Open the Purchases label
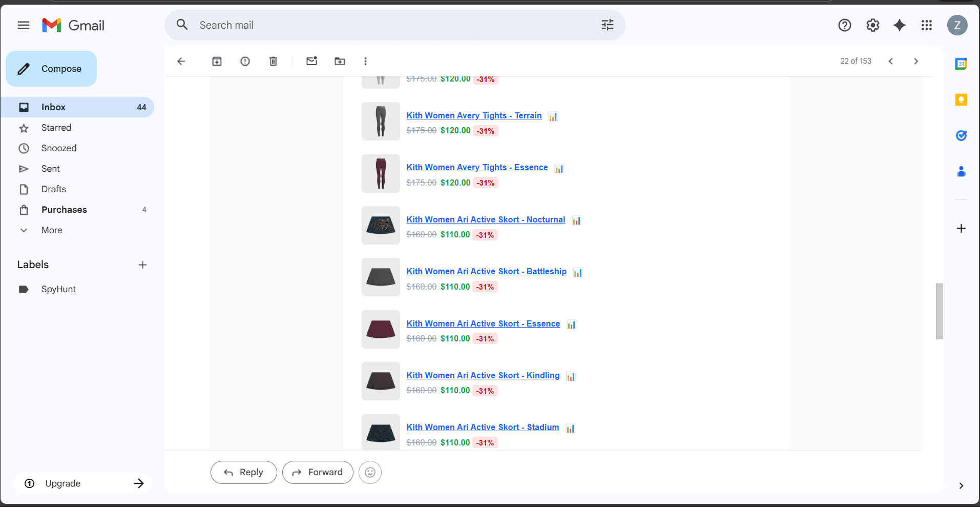 coord(64,209)
